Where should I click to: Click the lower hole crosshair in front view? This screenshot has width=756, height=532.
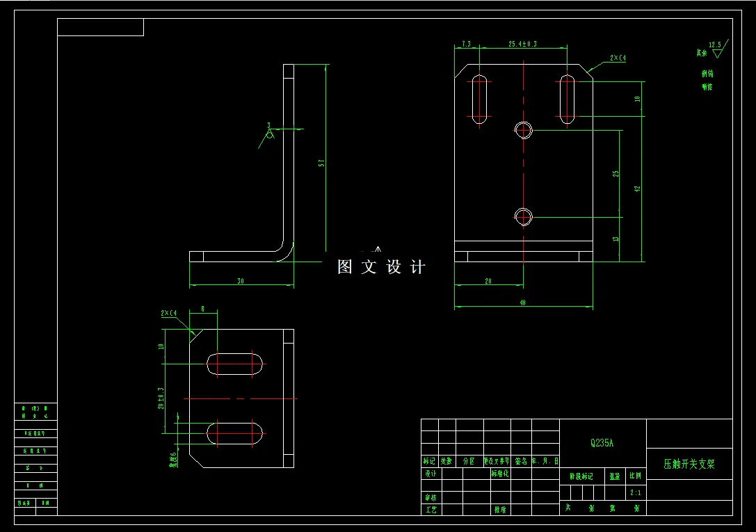523,217
